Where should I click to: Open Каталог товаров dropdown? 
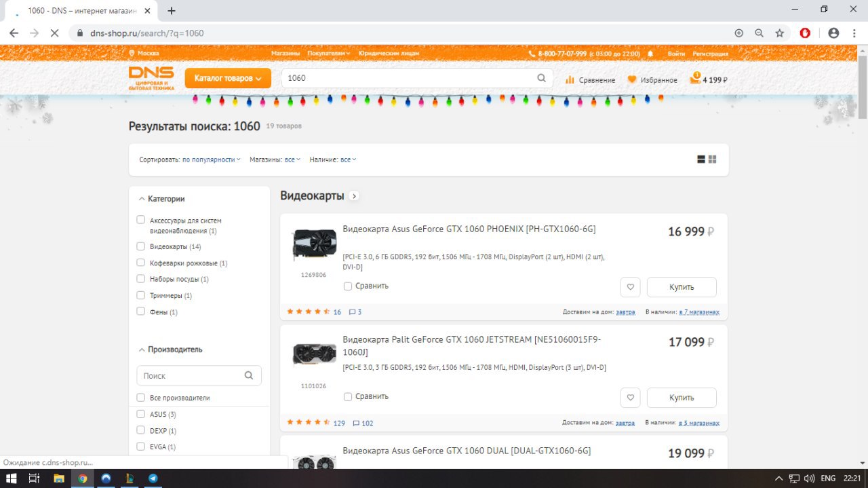228,78
